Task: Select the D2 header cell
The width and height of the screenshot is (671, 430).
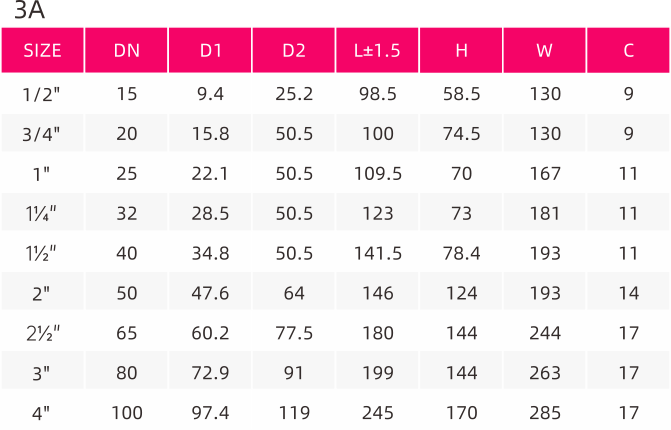Action: [294, 50]
